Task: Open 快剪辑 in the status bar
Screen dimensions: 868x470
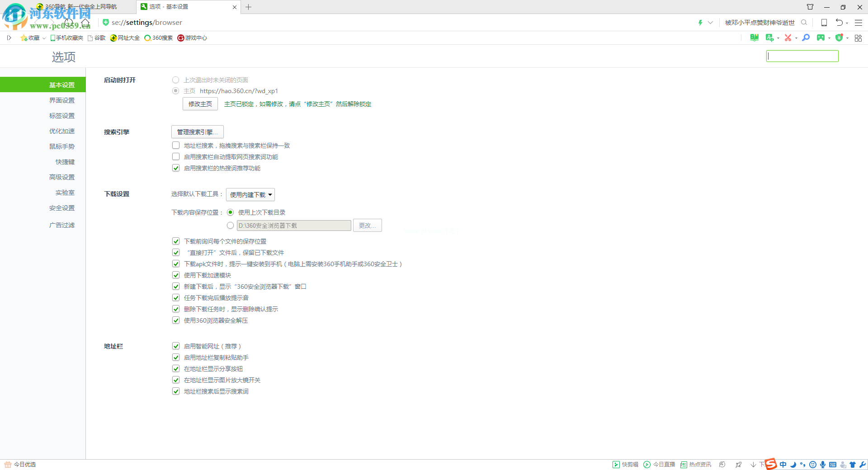Action: point(626,465)
